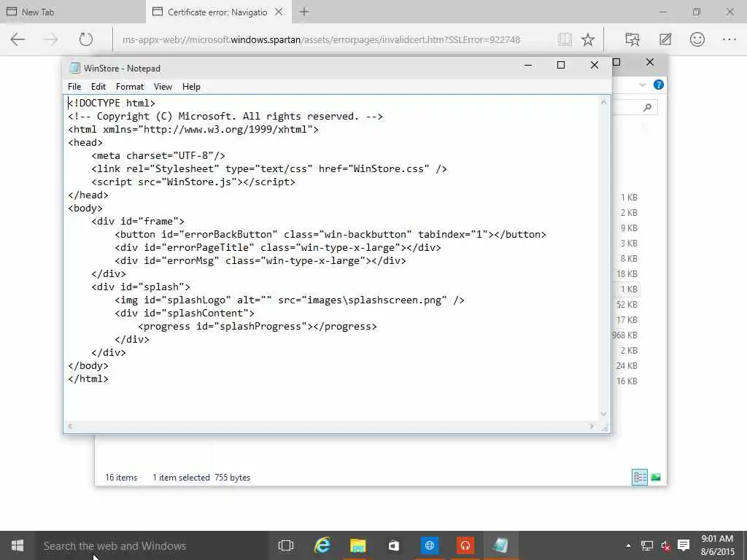The image size is (747, 560).
Task: Open File Explorer help icon
Action: tap(659, 85)
